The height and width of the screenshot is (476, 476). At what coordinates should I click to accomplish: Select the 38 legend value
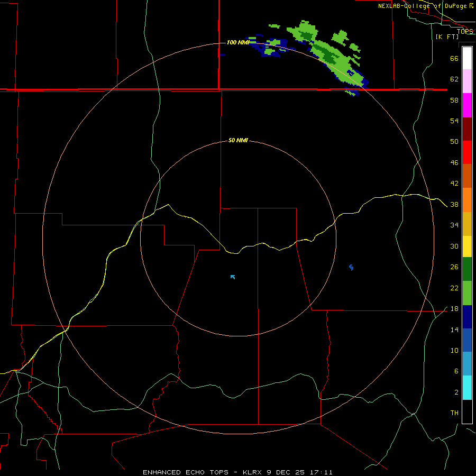tap(454, 204)
